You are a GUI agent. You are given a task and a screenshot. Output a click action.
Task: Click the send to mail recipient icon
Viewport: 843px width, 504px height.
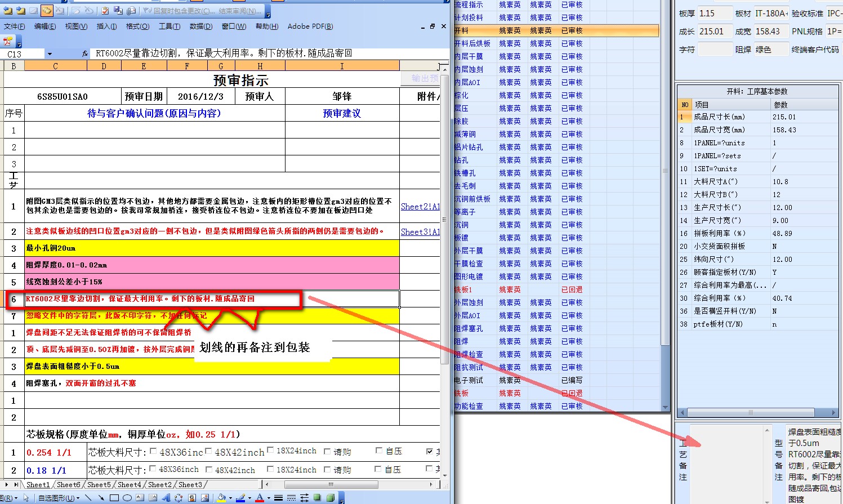[131, 11]
